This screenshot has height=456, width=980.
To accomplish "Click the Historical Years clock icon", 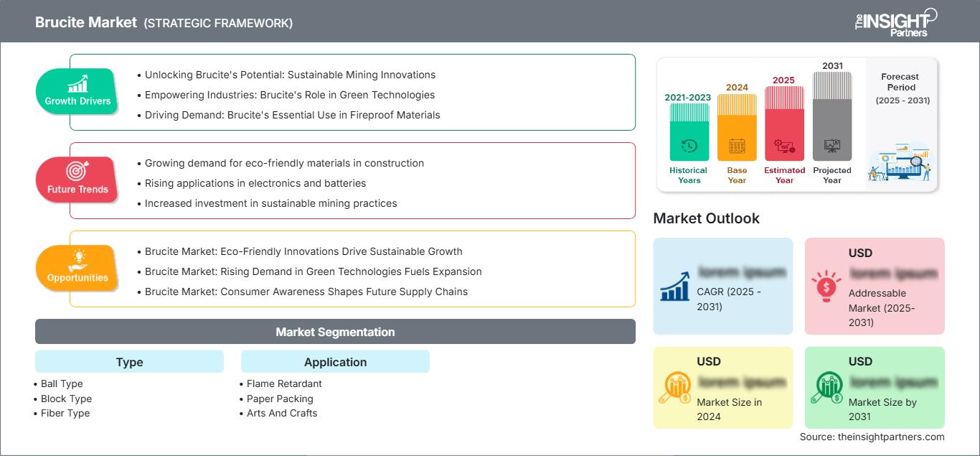I will 689,146.
